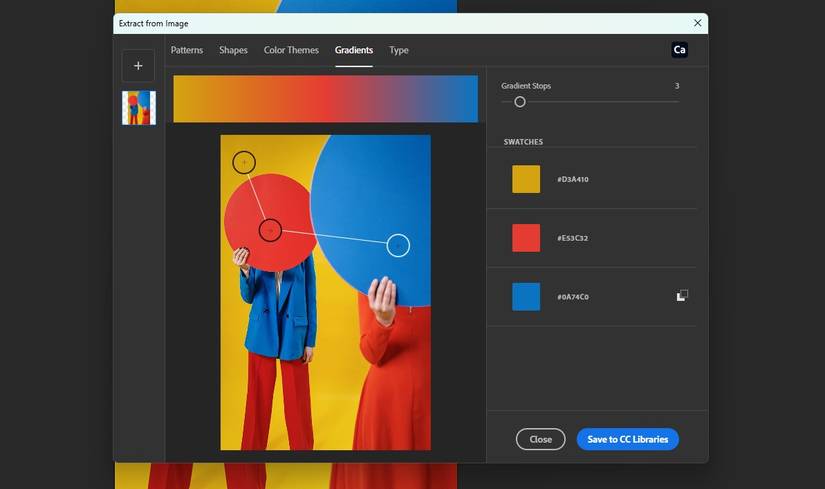Click the Gradient Stops count 3
825x489 pixels.
pyautogui.click(x=677, y=86)
